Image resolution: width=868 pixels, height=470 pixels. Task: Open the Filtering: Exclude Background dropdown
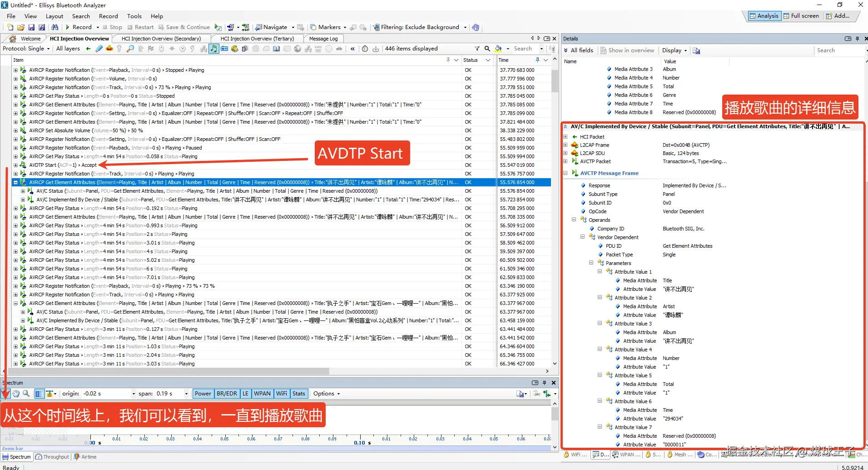click(x=420, y=27)
